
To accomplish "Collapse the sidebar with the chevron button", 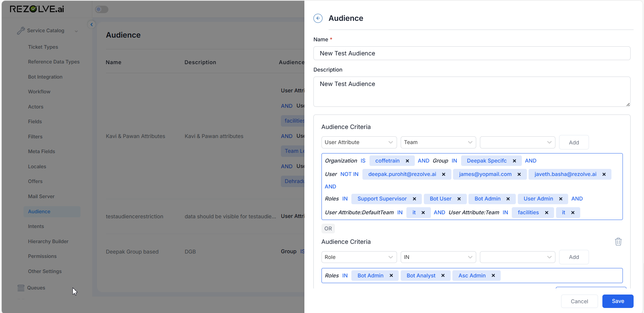I will [x=91, y=25].
